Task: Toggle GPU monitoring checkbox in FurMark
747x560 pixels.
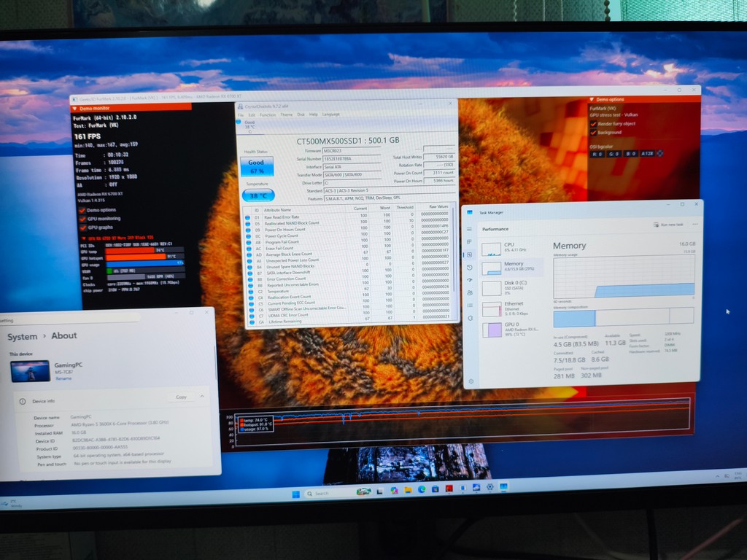Action: pos(82,219)
